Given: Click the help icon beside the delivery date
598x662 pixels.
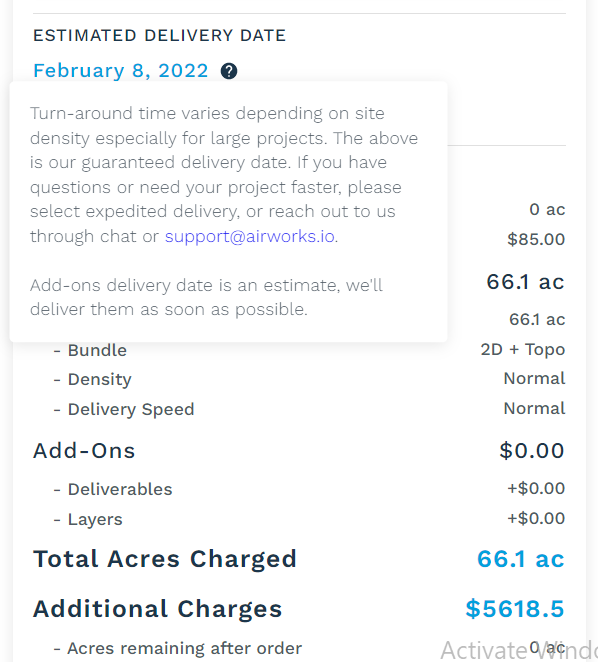Looking at the screenshot, I should 229,71.
